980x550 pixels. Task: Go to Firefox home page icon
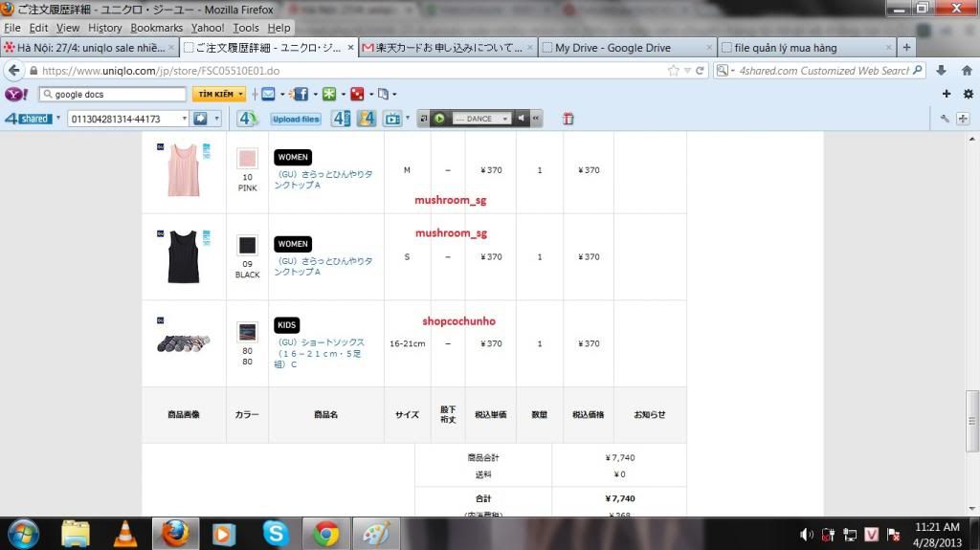pos(965,71)
